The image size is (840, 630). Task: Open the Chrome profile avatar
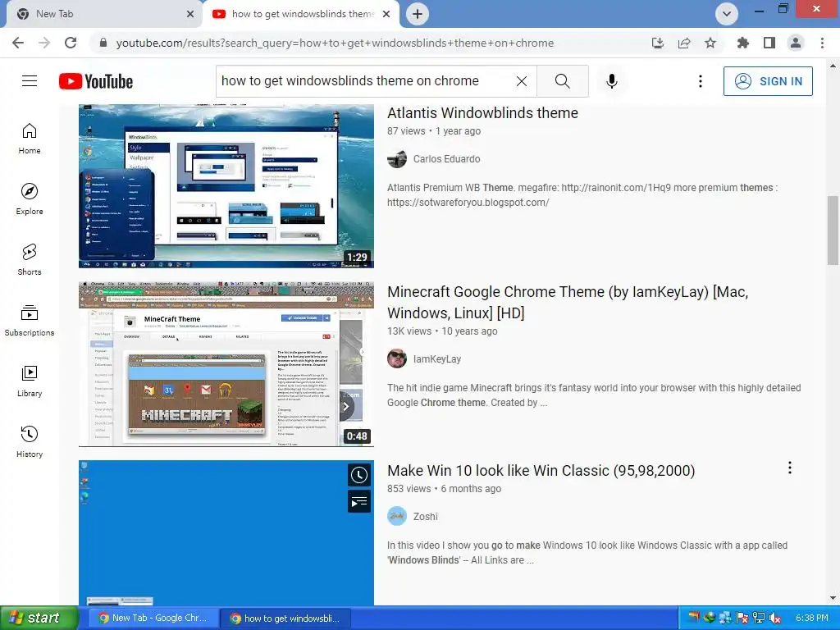tap(796, 43)
